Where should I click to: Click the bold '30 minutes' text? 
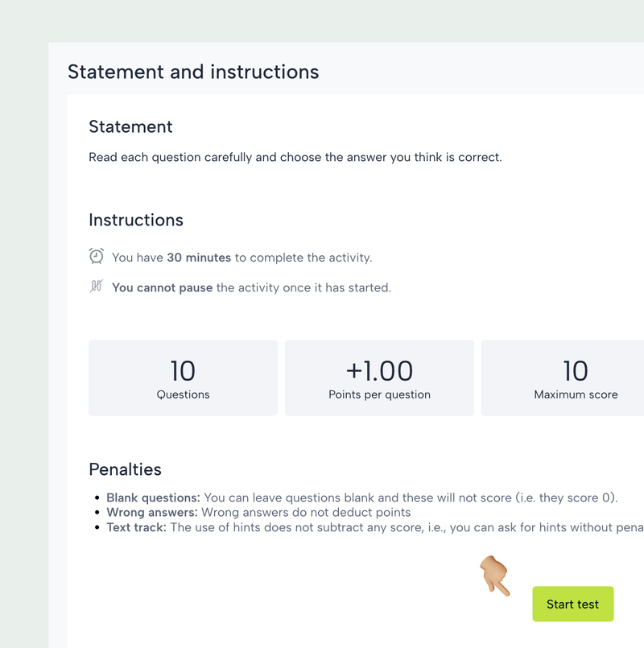(199, 258)
